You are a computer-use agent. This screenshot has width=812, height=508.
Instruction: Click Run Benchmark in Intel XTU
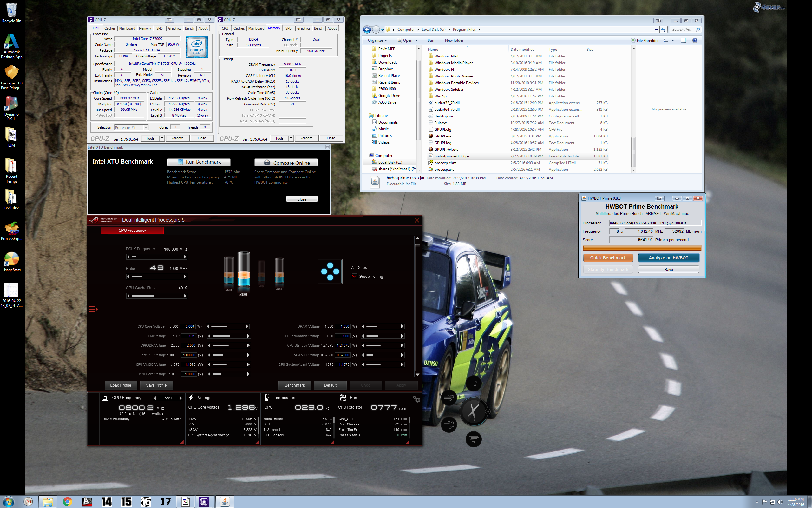pos(199,162)
